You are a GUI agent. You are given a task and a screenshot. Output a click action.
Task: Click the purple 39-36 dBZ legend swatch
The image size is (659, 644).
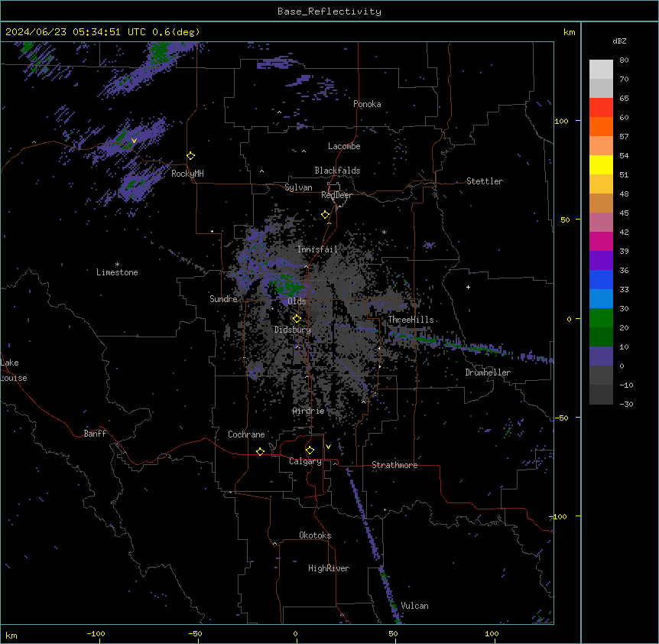click(601, 261)
